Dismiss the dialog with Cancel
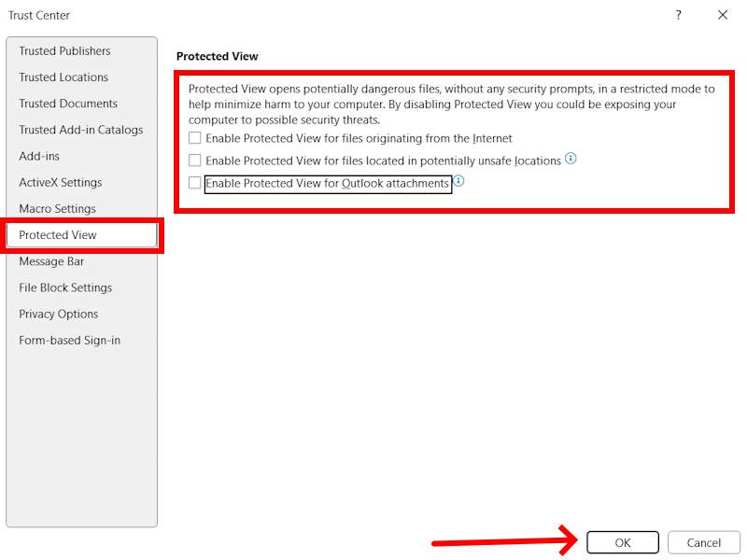 (x=703, y=542)
